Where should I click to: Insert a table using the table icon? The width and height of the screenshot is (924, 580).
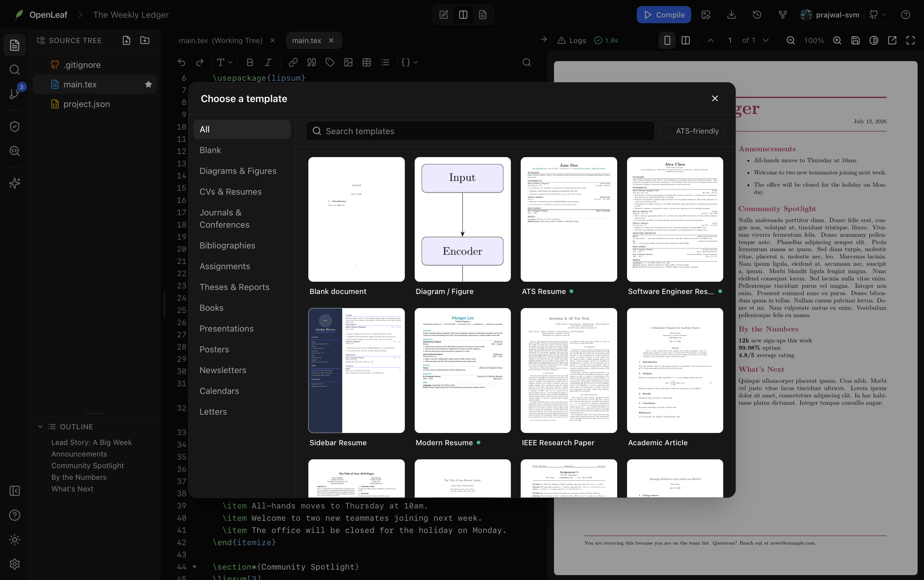point(367,62)
